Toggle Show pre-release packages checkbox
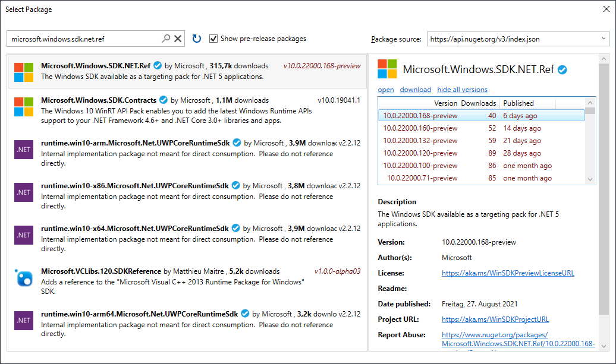 (213, 39)
